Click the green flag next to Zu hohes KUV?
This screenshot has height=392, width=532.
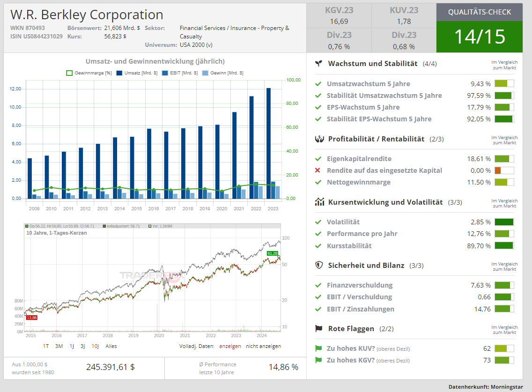(x=318, y=348)
